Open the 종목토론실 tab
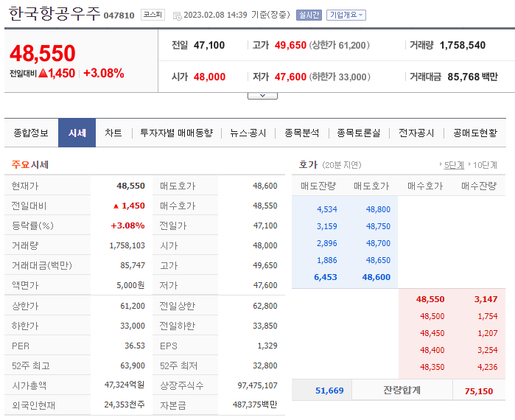 point(359,133)
